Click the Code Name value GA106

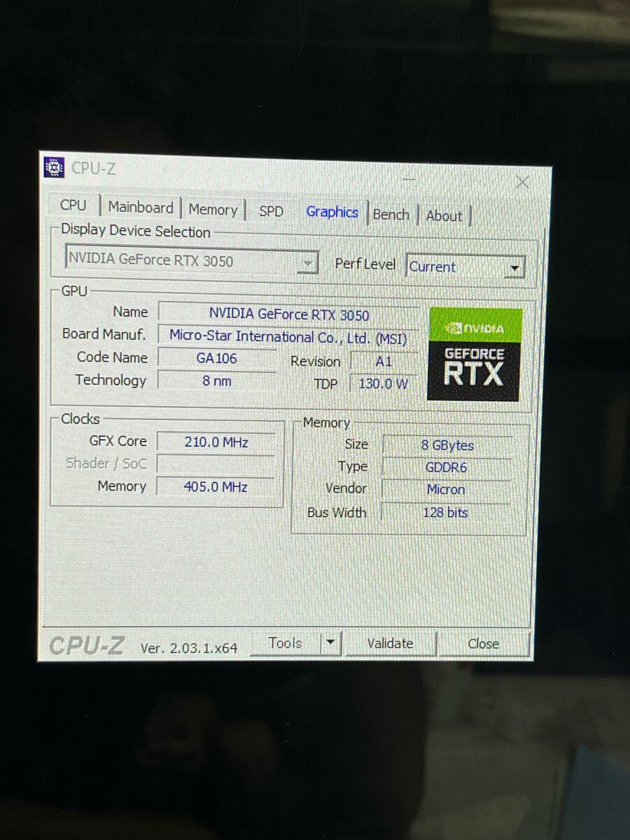tap(216, 358)
